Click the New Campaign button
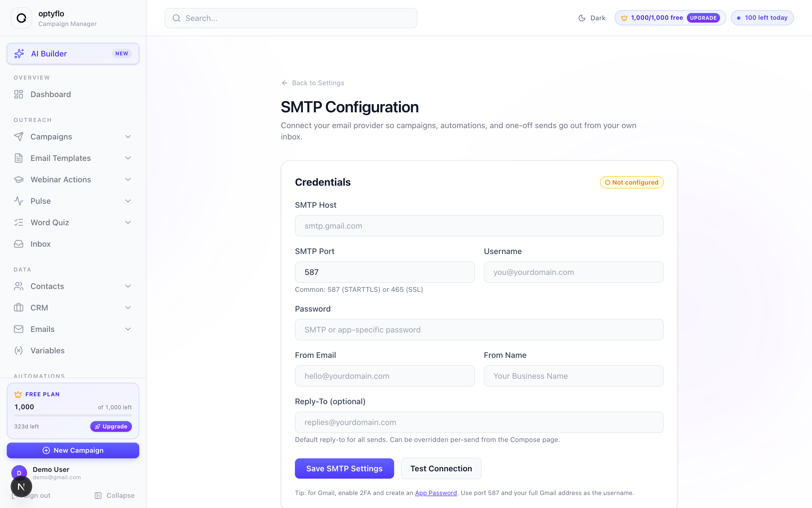This screenshot has width=812, height=508. [73, 450]
